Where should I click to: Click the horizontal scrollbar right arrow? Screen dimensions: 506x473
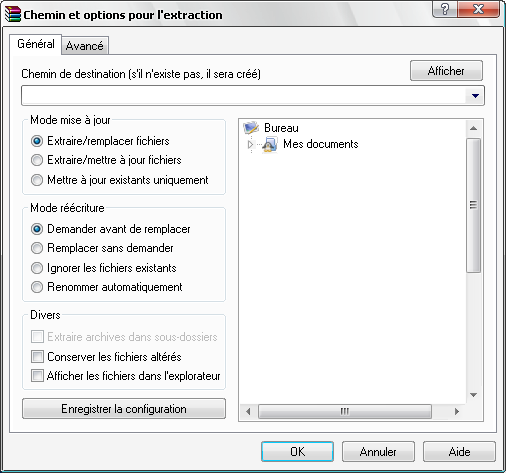[x=457, y=412]
